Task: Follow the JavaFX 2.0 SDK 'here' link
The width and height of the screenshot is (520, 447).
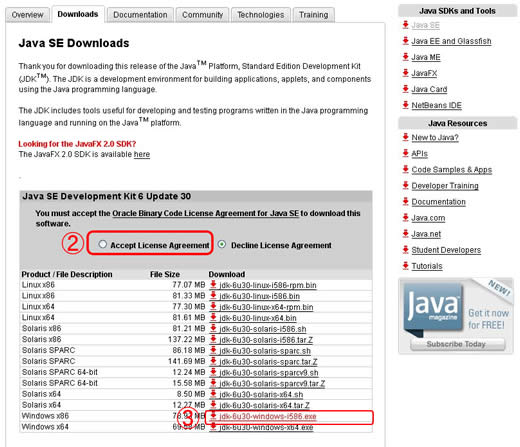Action: tap(142, 154)
